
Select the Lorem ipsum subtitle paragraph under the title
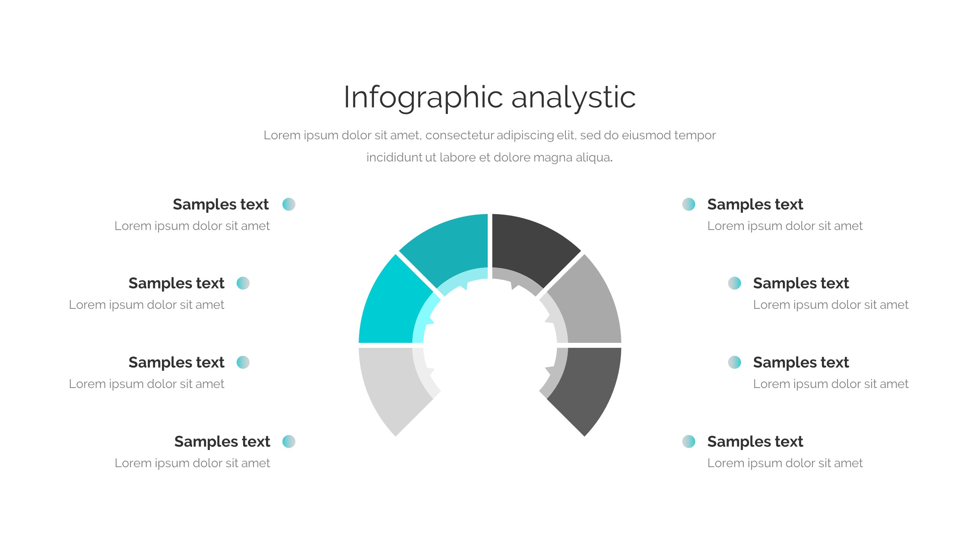click(490, 146)
